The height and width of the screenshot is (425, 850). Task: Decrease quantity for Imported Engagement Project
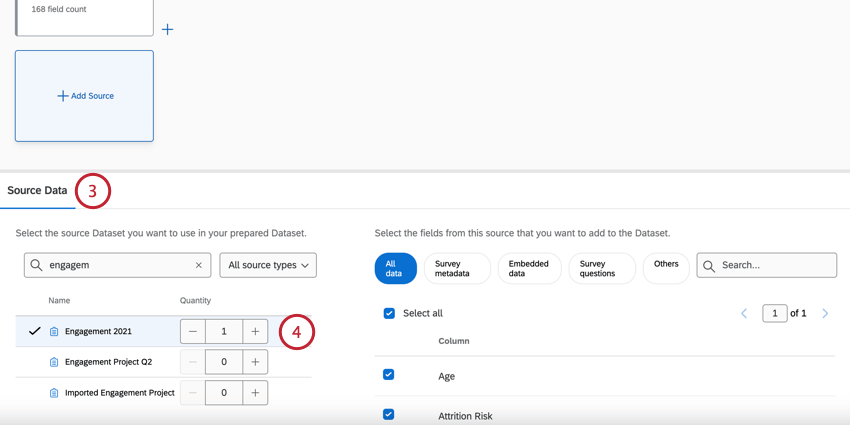[193, 392]
